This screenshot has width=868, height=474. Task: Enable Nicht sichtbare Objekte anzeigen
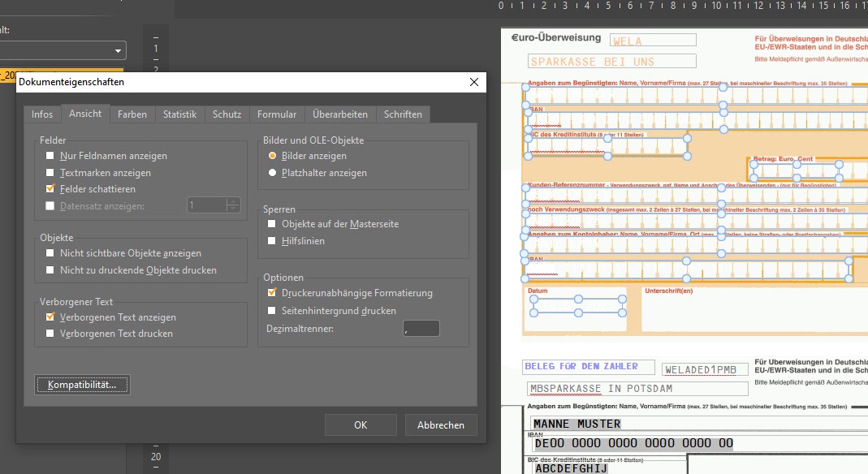(x=50, y=253)
